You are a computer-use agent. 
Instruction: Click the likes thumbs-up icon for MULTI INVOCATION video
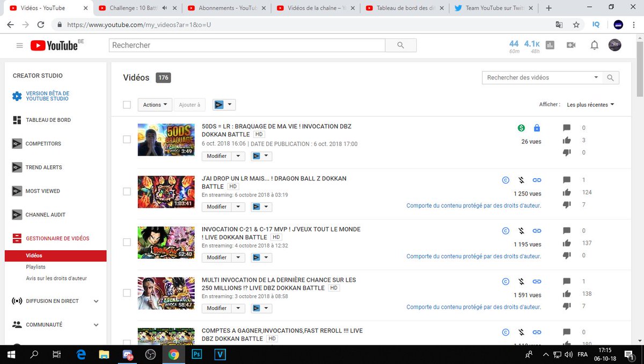click(x=567, y=294)
